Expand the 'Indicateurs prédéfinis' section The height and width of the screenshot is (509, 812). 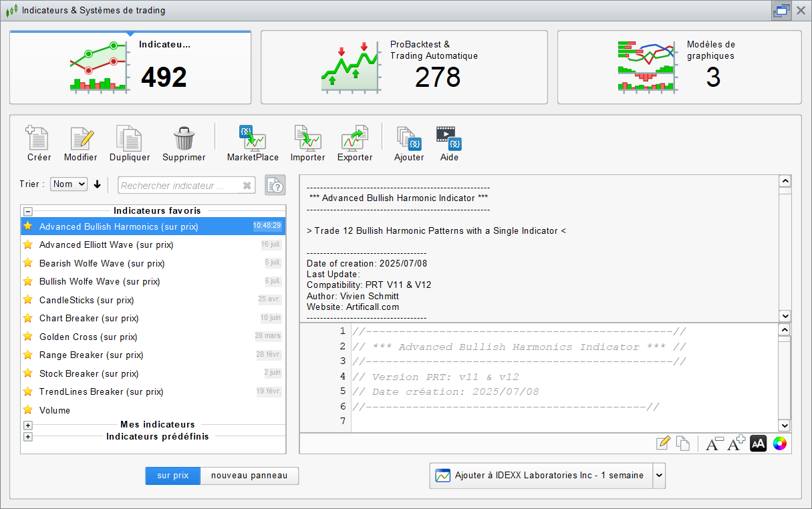[27, 437]
